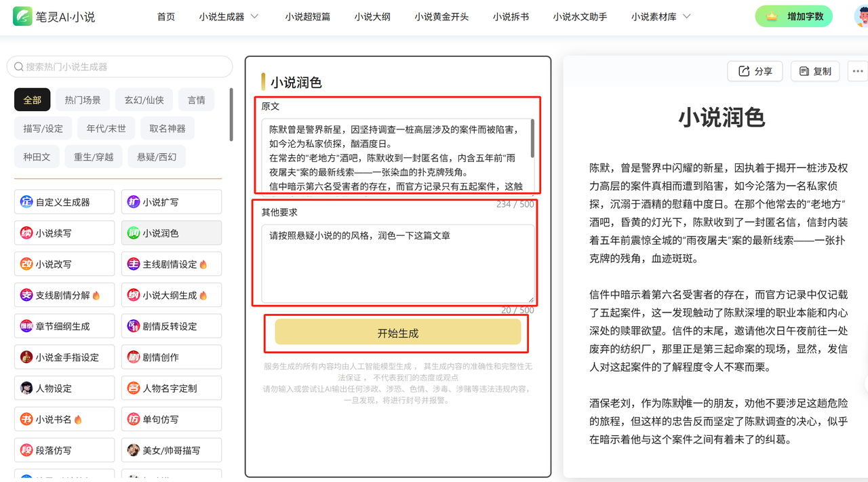Select the 取名神器 category filter
Screen dimensions: 868x482
click(167, 128)
